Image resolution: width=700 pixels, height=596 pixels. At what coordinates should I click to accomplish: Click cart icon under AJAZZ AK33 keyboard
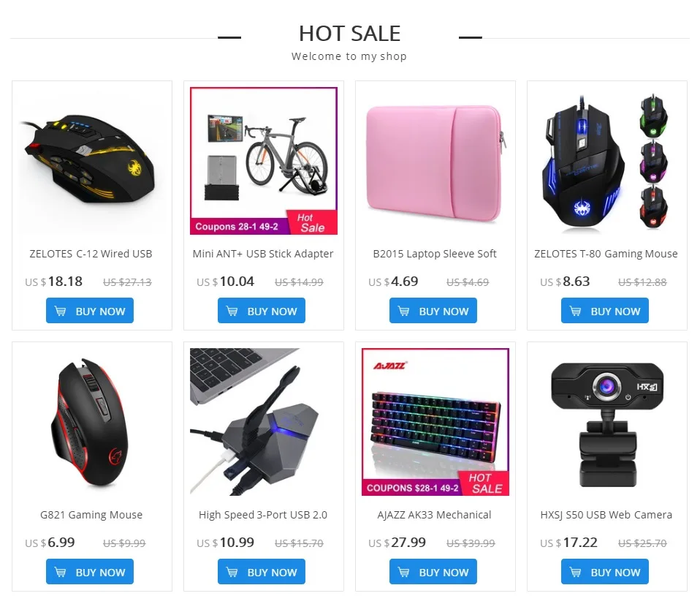coord(403,572)
